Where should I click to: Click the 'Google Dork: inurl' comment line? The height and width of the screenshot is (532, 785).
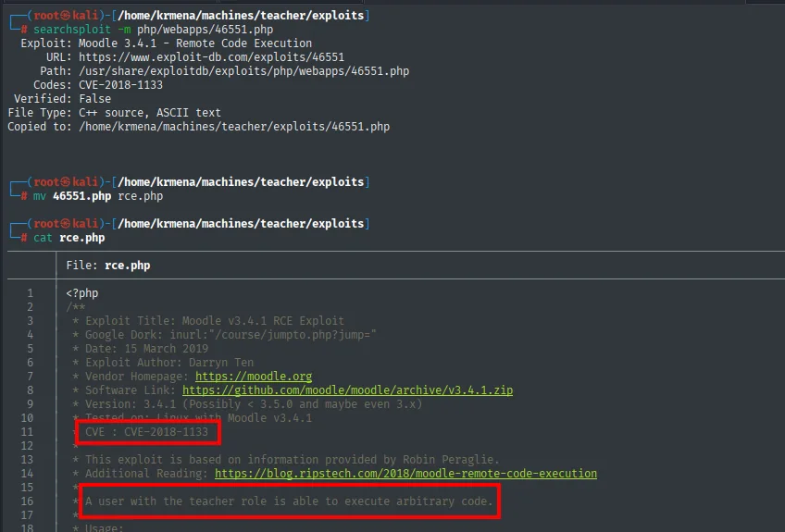point(231,335)
